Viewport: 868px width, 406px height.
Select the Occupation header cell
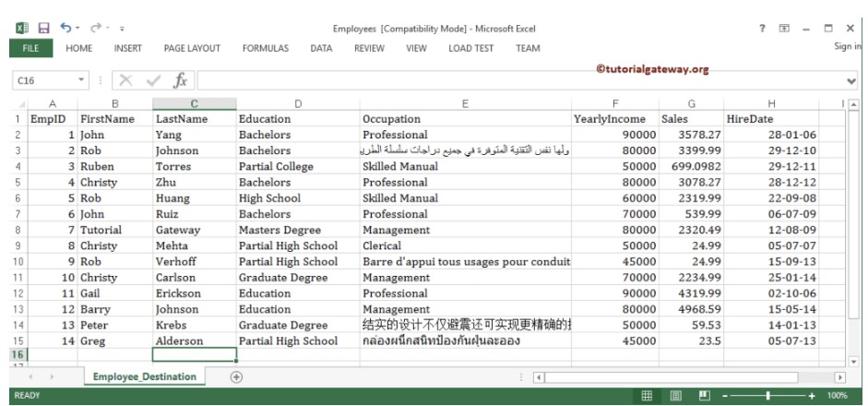466,118
